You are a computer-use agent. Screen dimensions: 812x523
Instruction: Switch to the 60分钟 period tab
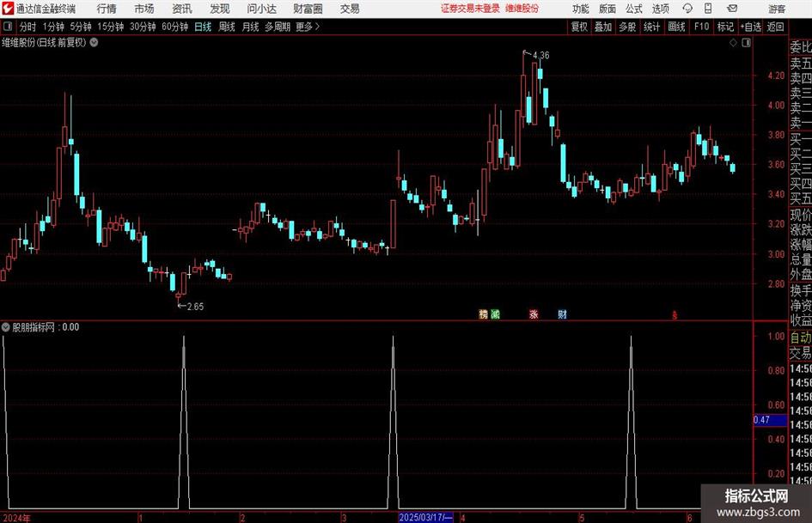pos(175,27)
